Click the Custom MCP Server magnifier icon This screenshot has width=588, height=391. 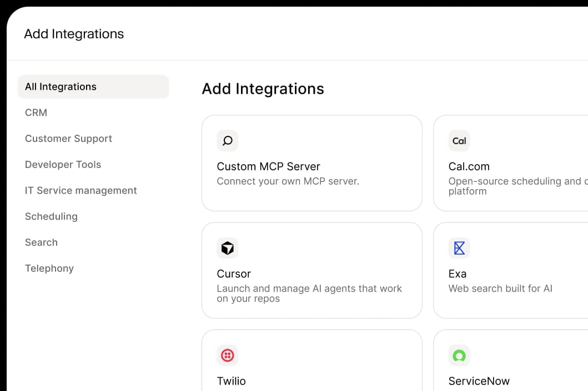[x=228, y=141]
